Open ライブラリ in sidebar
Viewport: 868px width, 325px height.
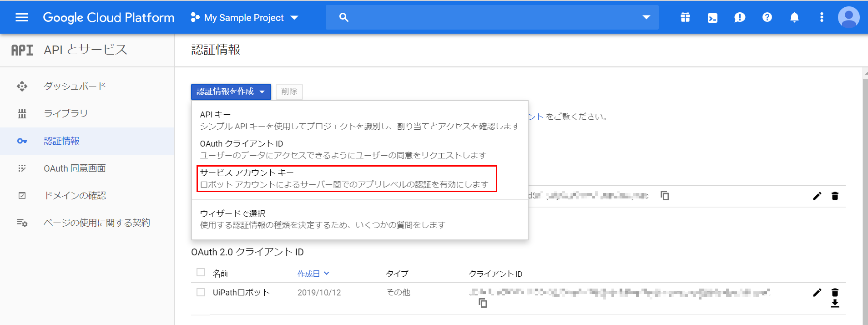click(66, 113)
